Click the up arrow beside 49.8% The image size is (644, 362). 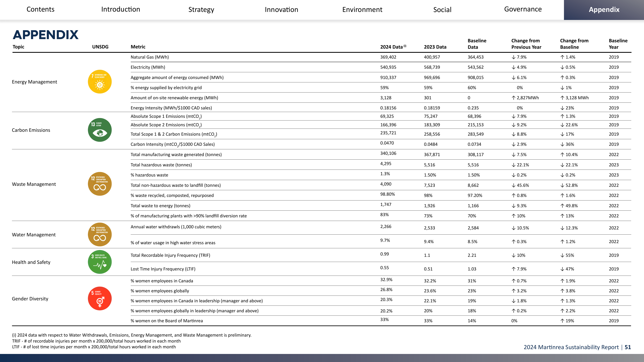(562, 206)
